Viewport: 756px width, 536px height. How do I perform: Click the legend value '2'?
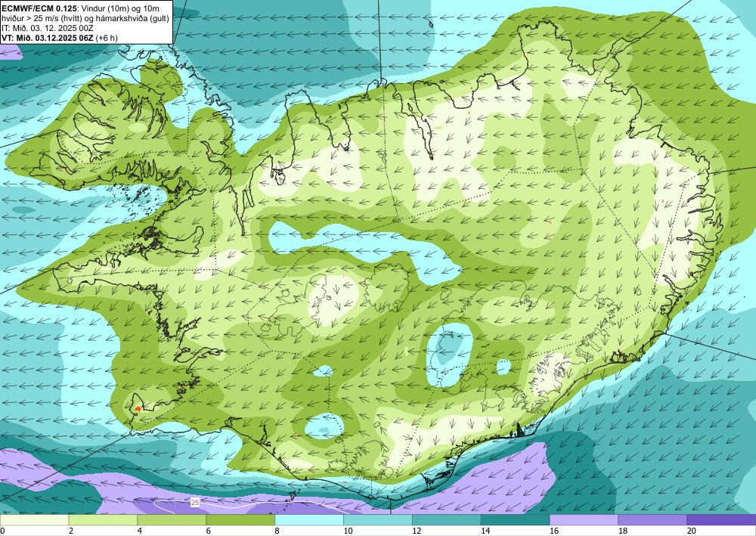coord(71,531)
